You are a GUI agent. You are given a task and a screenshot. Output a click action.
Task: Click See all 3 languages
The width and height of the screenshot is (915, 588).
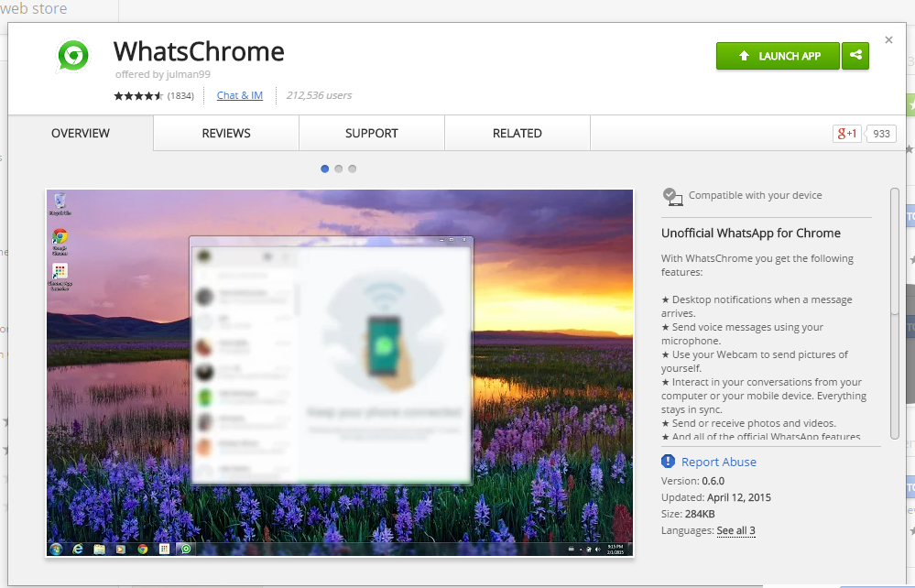click(x=735, y=530)
